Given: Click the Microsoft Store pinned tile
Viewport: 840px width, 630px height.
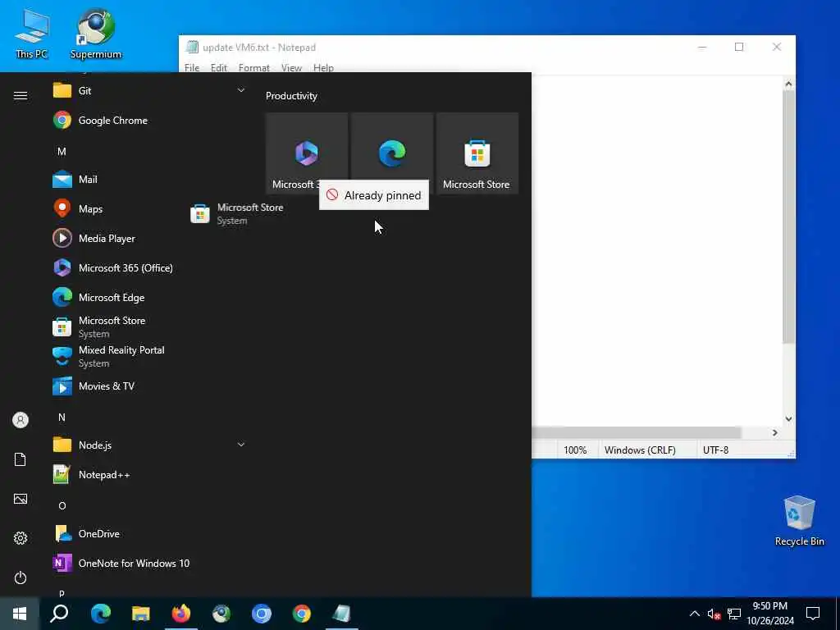Looking at the screenshot, I should (x=477, y=153).
